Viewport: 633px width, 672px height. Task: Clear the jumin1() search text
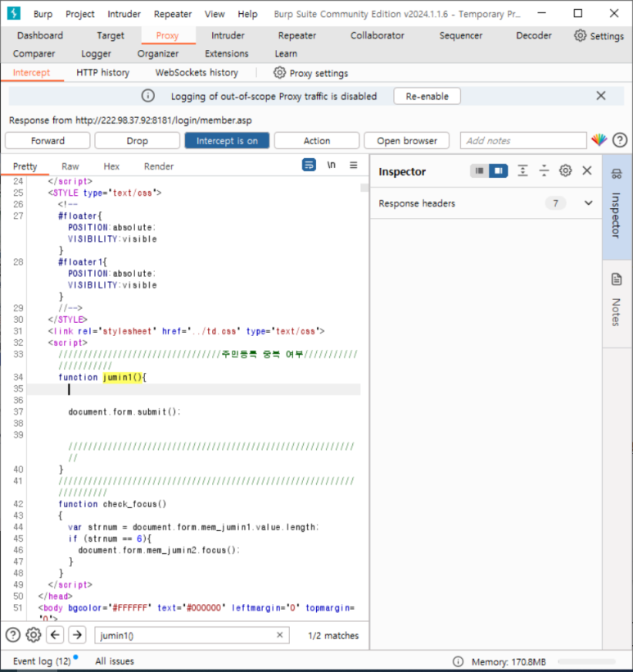point(280,635)
